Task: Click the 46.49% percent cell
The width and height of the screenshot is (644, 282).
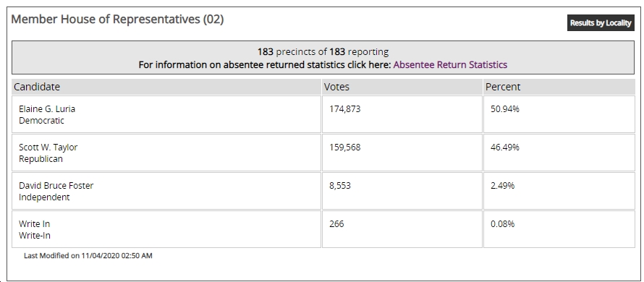Action: pos(559,153)
